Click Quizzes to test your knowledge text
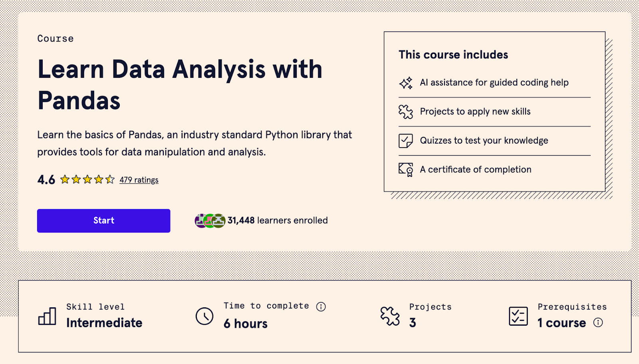The height and width of the screenshot is (364, 639). coord(484,140)
